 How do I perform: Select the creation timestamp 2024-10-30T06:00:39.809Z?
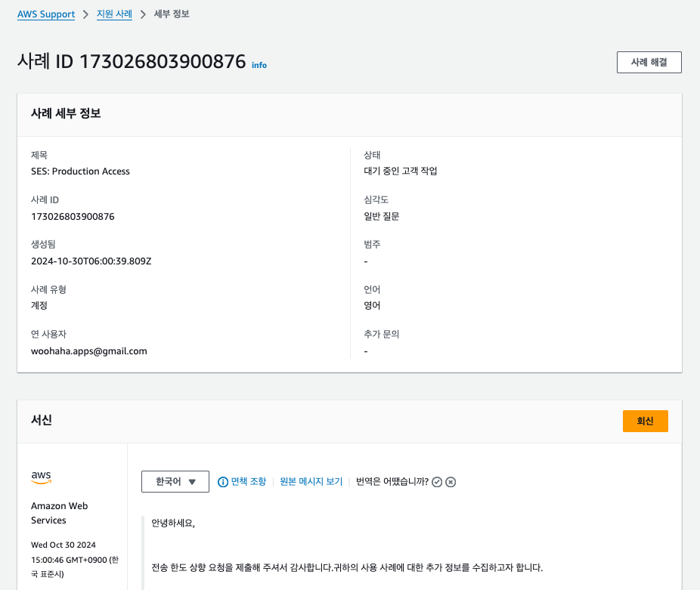point(91,261)
